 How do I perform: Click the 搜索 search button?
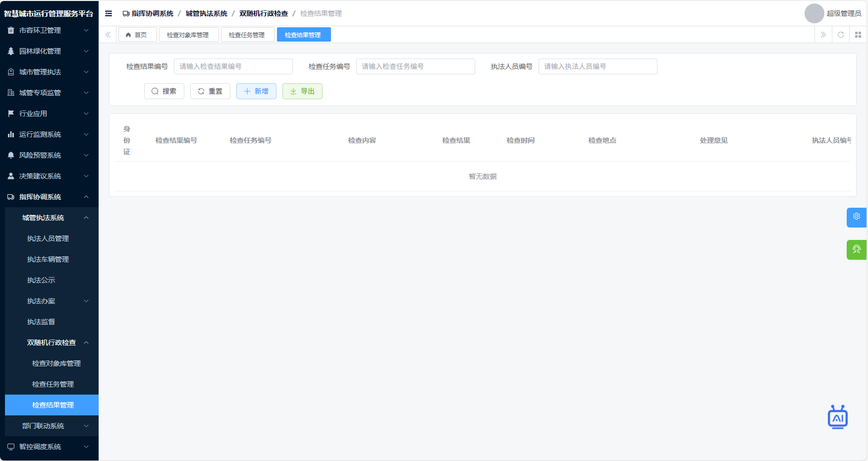pos(164,91)
